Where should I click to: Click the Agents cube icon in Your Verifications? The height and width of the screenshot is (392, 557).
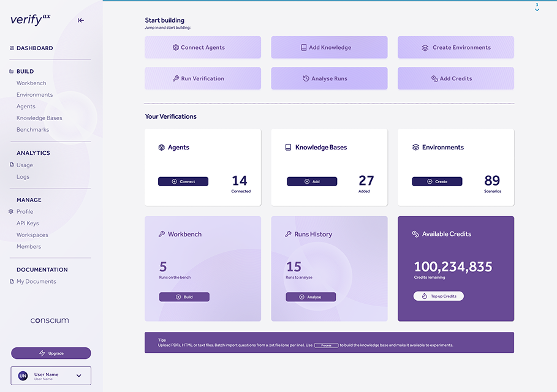(x=162, y=148)
